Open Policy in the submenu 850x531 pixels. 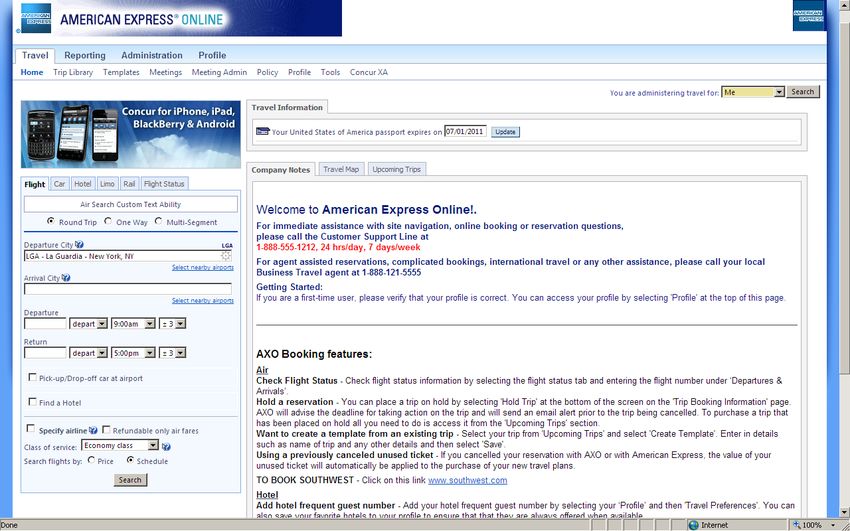tap(267, 72)
